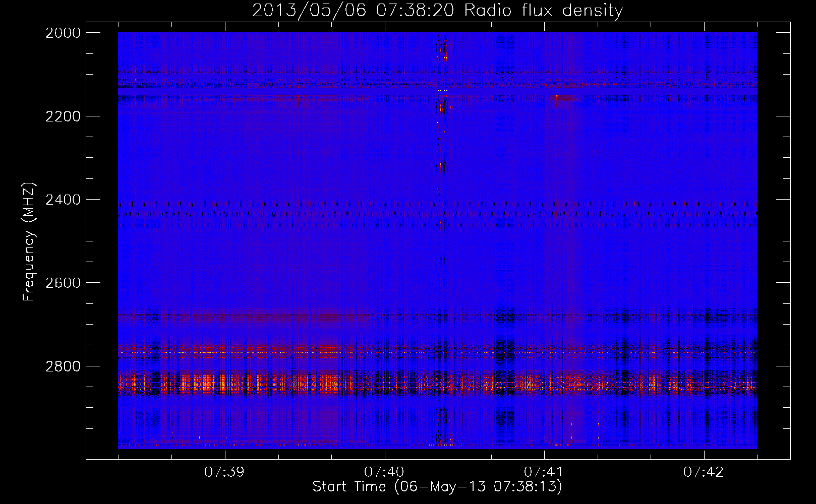The image size is (816, 504).
Task: Click the 2400 frequency axis label
Action: tap(63, 200)
